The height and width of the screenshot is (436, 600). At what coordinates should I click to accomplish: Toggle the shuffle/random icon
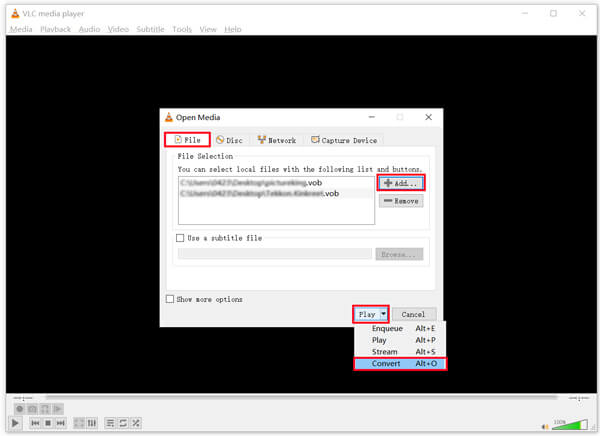[x=136, y=423]
